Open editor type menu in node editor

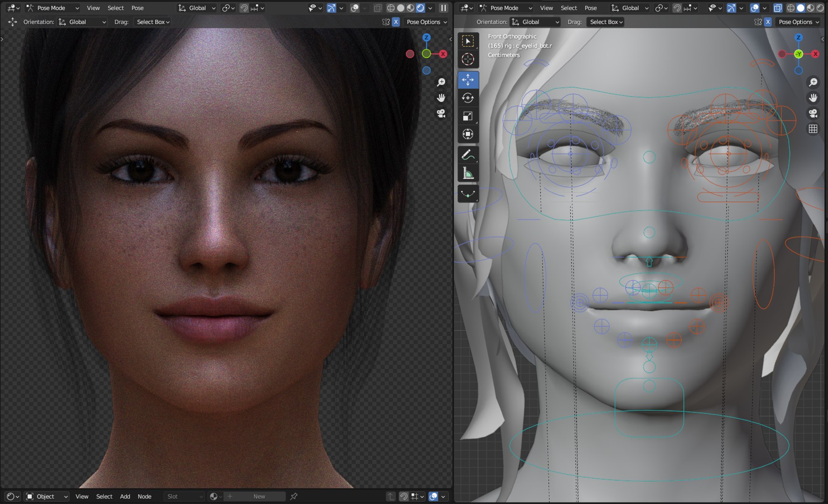pos(13,497)
